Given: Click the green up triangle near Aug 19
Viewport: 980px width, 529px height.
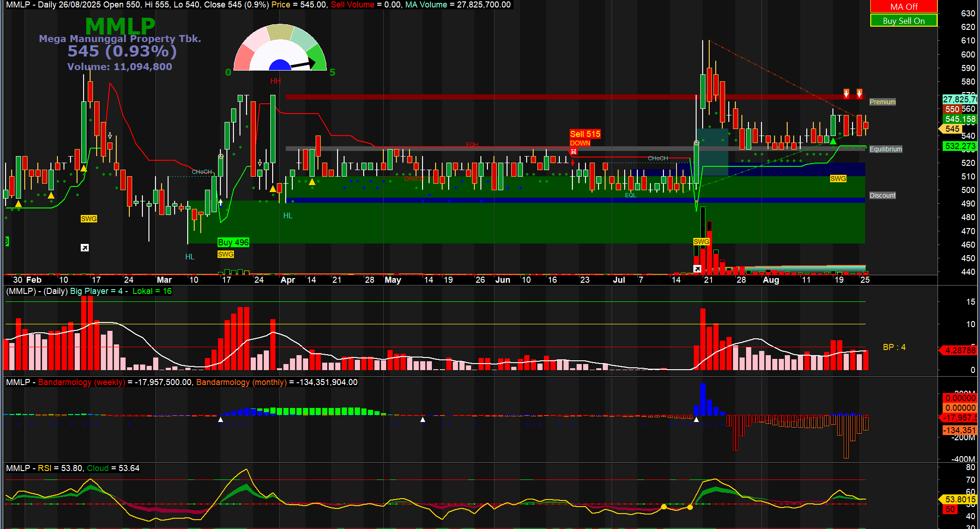Looking at the screenshot, I should pyautogui.click(x=833, y=141).
